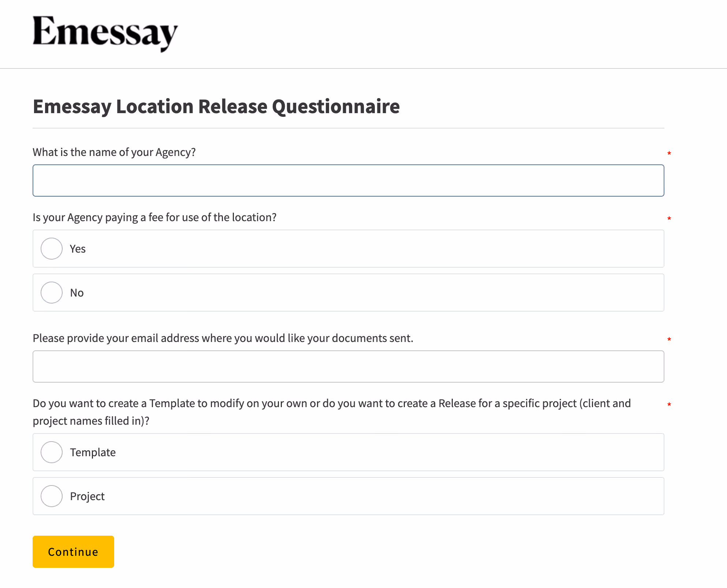Screen dimensions: 727x588
Task: Click the red asterisk beside Agency name question
Action: [669, 153]
